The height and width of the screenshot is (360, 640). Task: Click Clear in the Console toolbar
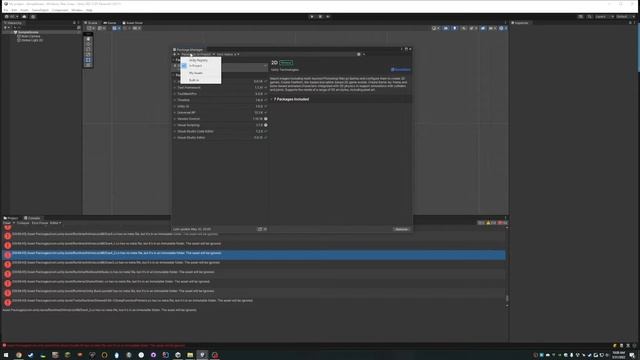[7, 223]
